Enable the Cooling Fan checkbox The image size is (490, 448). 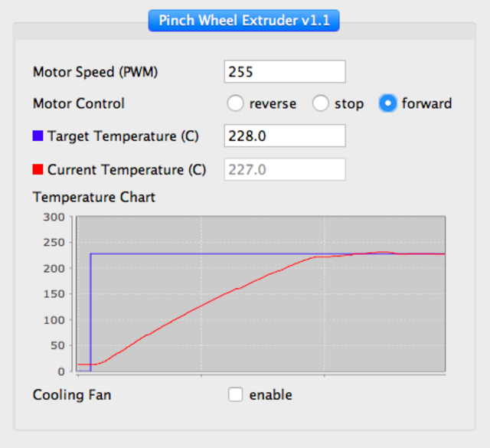(235, 394)
